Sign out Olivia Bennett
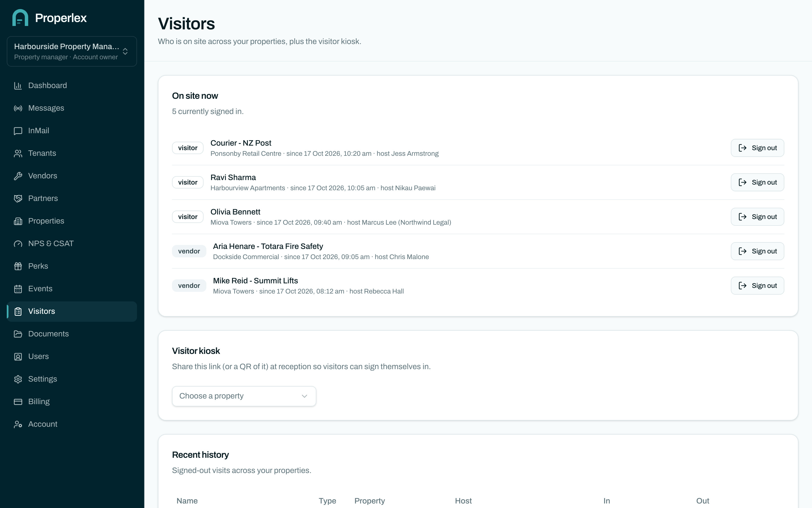Screen dimensions: 812x508 [757, 217]
